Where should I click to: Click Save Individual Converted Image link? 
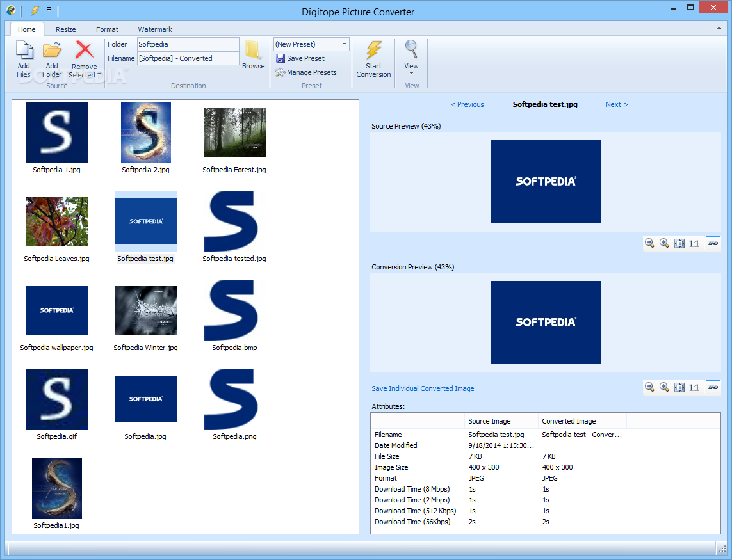[x=423, y=388]
